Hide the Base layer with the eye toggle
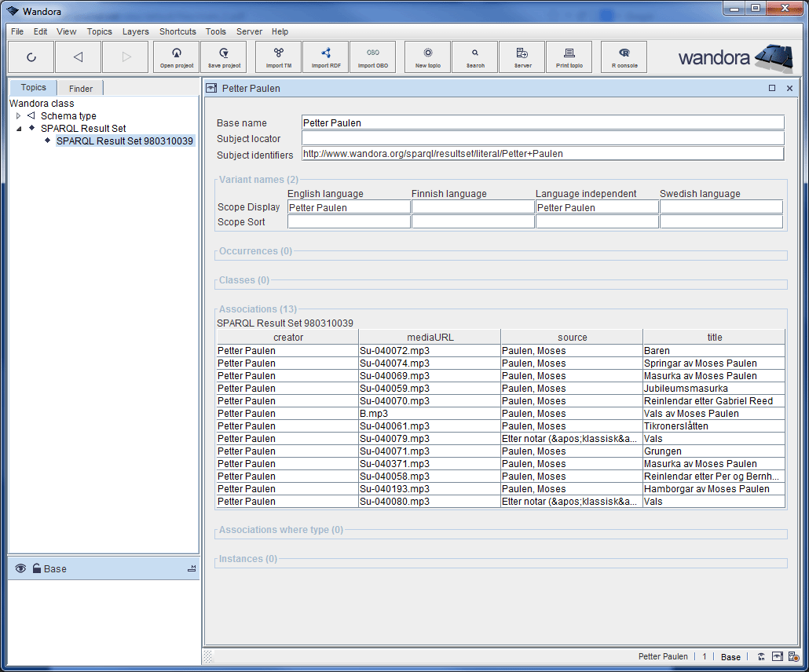The width and height of the screenshot is (809, 672). pos(20,568)
